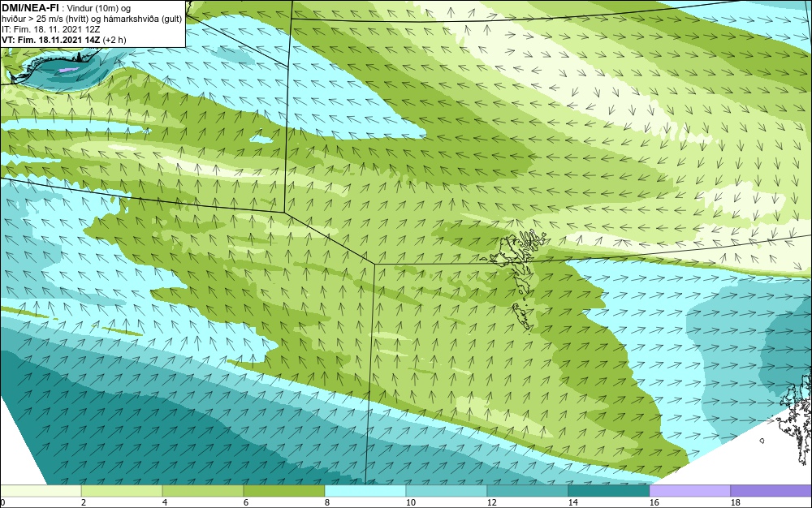Click the "IT: Fim. 18. 11. 2021 12Z" line
The width and height of the screenshot is (812, 508).
[50, 29]
